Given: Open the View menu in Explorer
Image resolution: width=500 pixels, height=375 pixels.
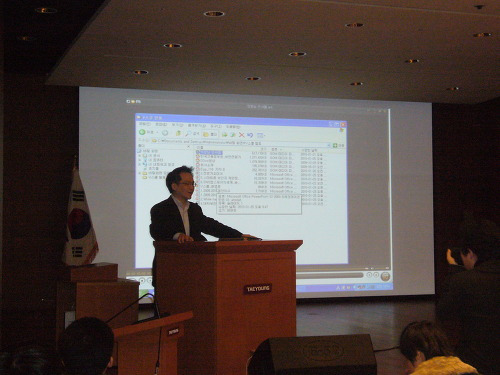Looking at the screenshot, I should tap(177, 125).
